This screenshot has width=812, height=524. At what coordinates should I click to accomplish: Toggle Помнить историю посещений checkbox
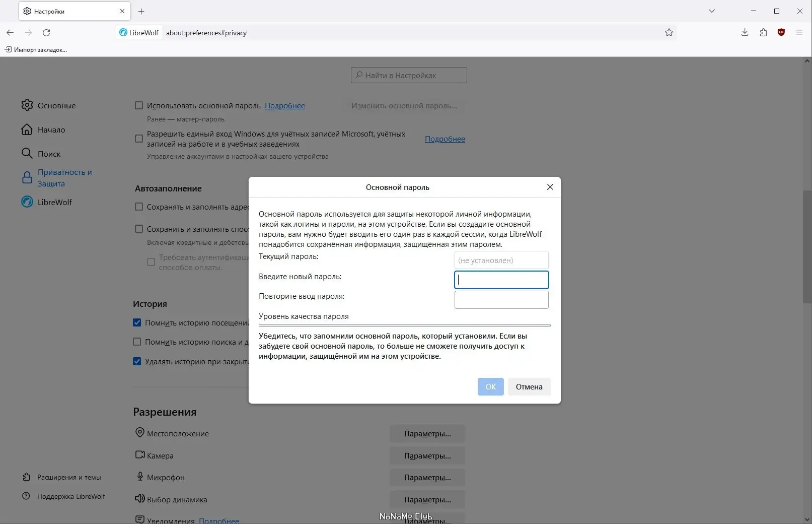[x=137, y=322]
